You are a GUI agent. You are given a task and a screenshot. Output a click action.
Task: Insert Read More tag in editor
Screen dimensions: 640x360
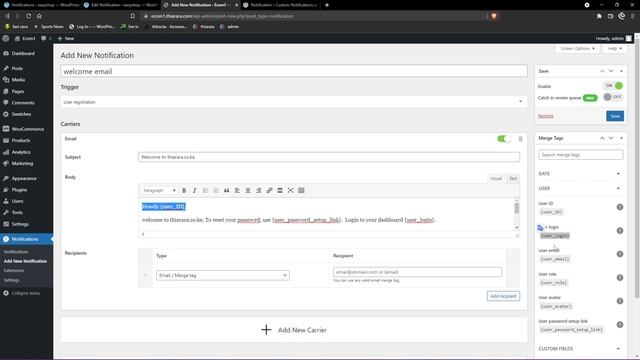pos(280,191)
